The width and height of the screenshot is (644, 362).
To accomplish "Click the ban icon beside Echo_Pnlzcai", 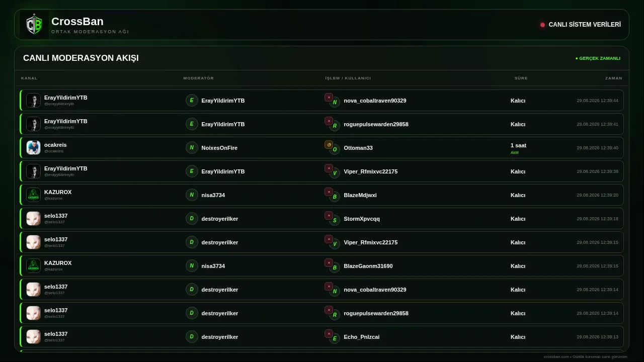I will [x=329, y=334].
